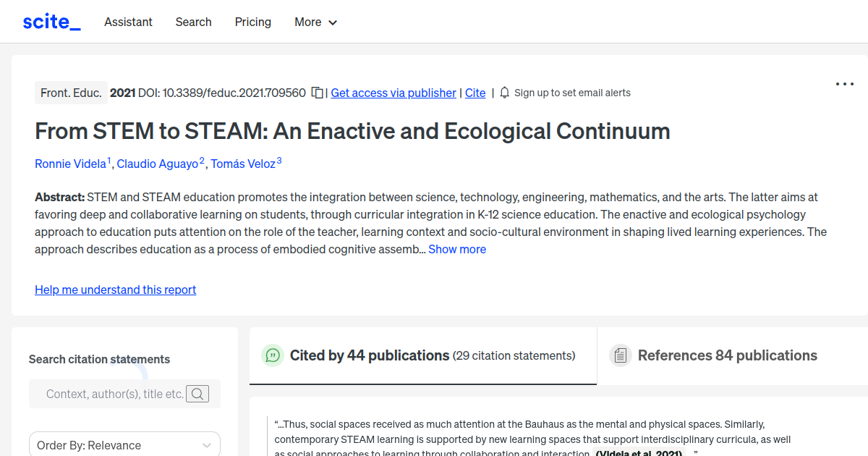Open author profile of Ronnie Videla
This screenshot has width=868, height=456.
(70, 164)
